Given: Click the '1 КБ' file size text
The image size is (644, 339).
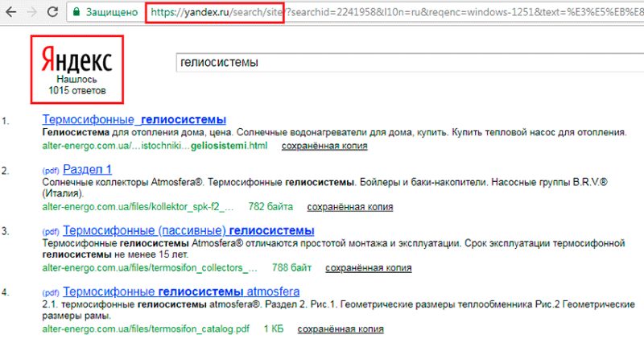Looking at the screenshot, I should tap(274, 329).
